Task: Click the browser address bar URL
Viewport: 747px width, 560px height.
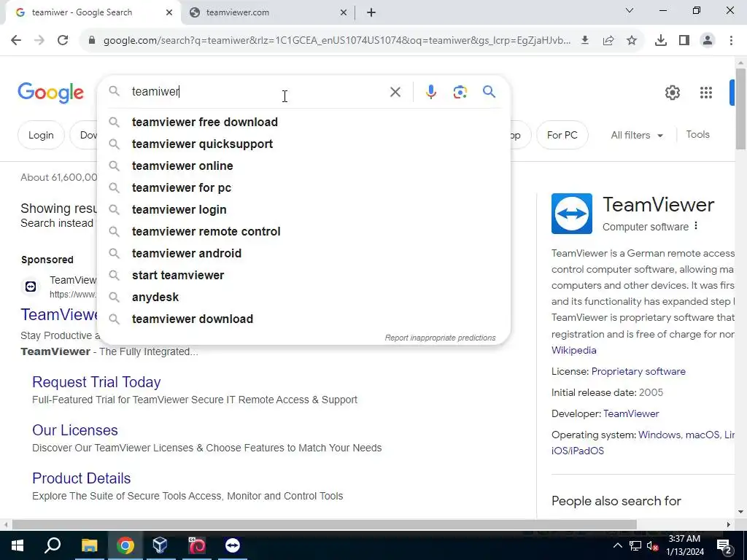Action: point(337,41)
